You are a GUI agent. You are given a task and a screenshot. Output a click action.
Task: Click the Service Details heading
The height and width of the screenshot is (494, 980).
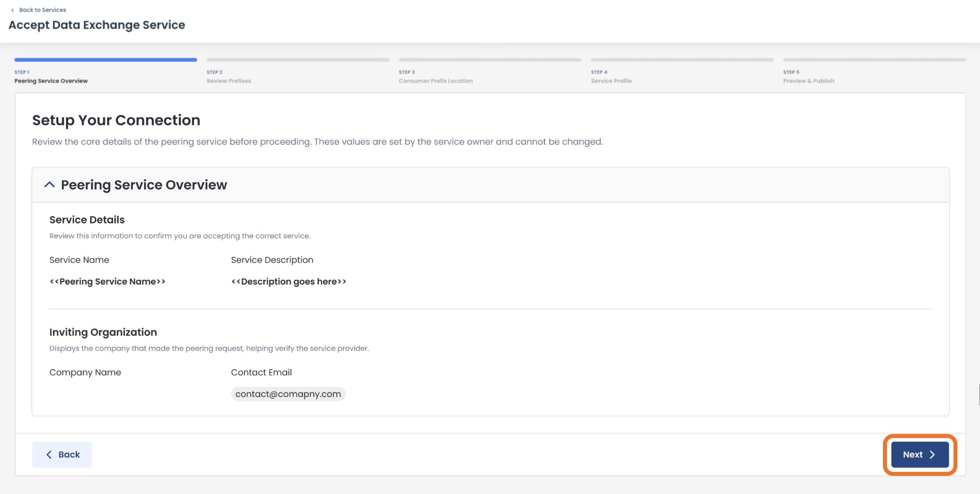pyautogui.click(x=87, y=220)
